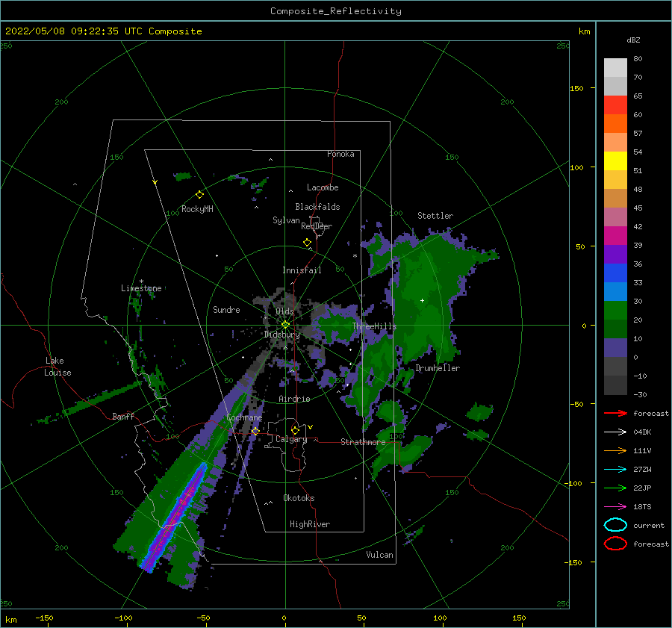Click the Banff label
Viewport: 672px width, 628px height.
[123, 416]
